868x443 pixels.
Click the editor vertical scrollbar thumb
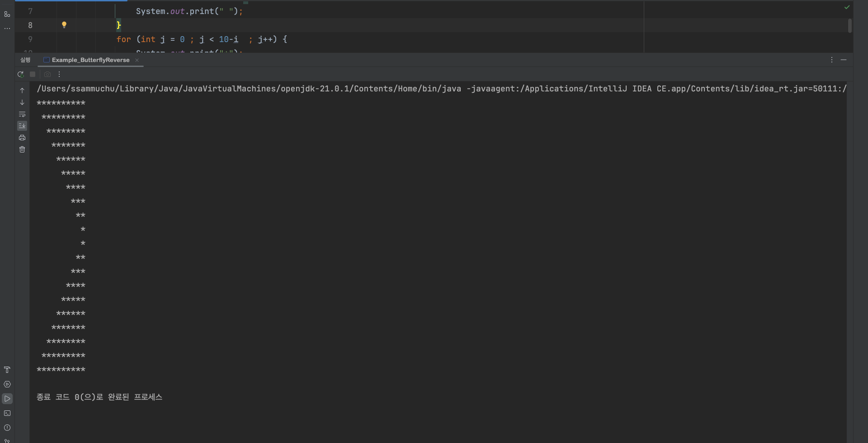click(x=850, y=26)
